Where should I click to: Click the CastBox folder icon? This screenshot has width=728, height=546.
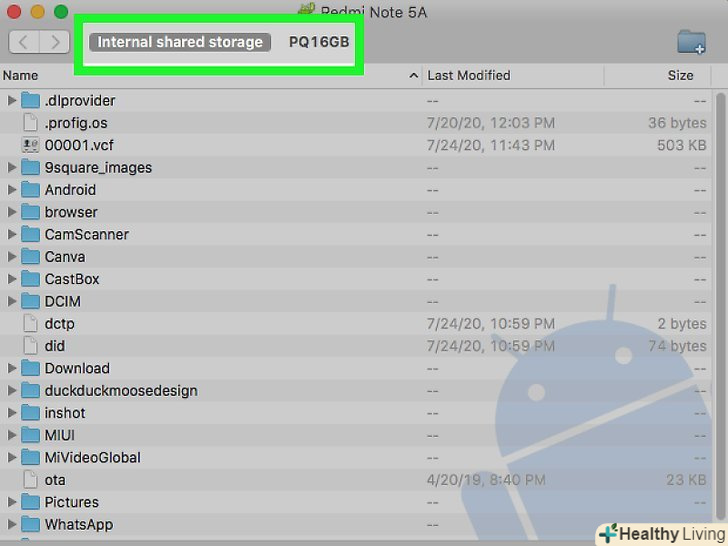pos(31,279)
